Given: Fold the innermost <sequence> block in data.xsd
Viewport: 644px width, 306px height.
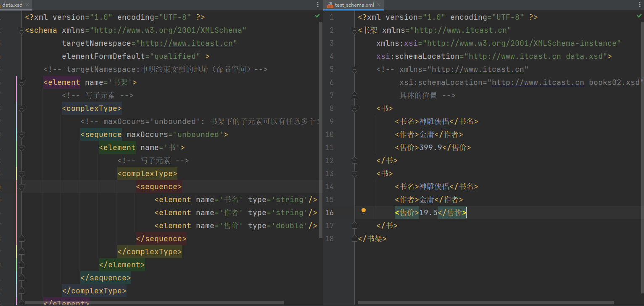Looking at the screenshot, I should [21, 187].
